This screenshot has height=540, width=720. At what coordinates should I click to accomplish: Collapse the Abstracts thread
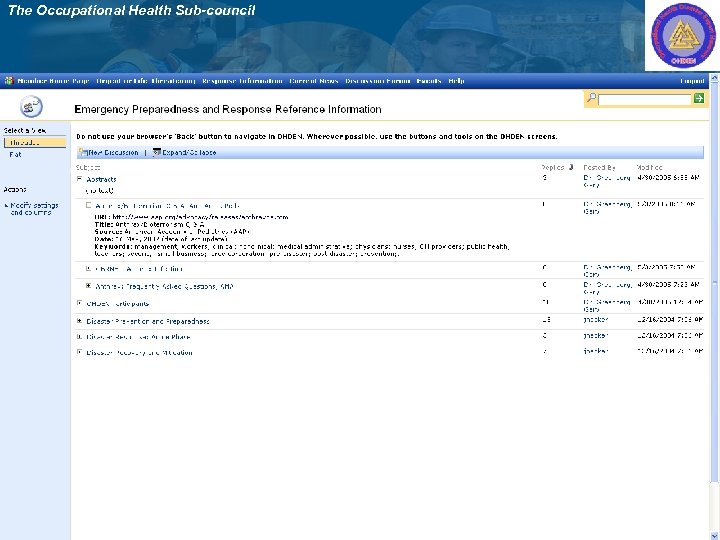click(79, 179)
